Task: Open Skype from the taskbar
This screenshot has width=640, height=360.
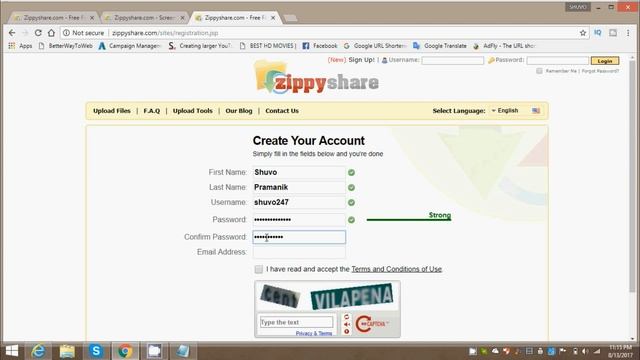Action: pos(96,351)
